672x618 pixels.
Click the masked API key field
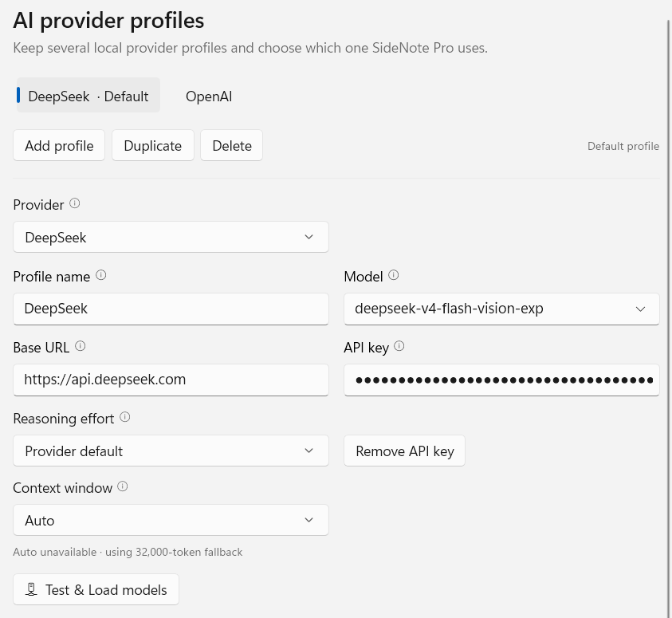501,380
